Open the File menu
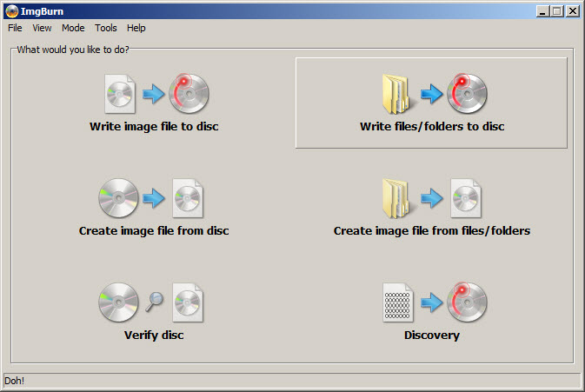 15,28
